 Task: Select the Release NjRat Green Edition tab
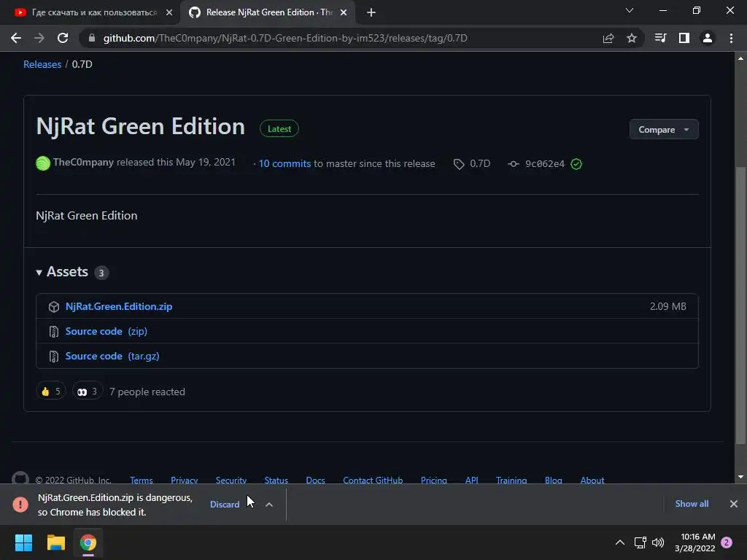pyautogui.click(x=268, y=12)
